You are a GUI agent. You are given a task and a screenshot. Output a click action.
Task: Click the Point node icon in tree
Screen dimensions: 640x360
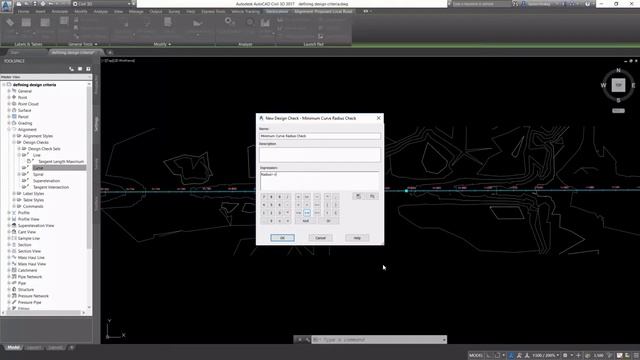point(14,97)
